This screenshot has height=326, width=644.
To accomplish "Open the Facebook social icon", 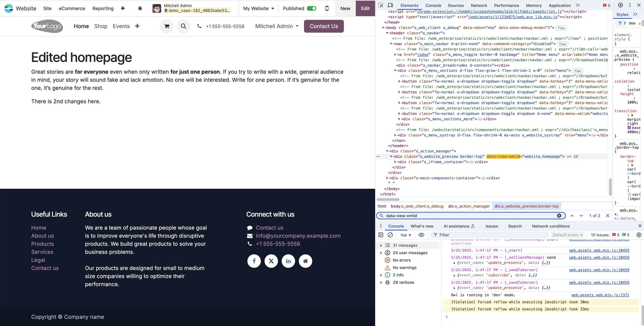I will coord(254,261).
